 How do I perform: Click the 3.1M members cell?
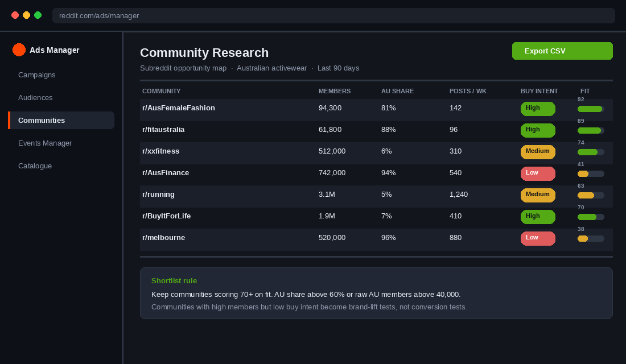[x=327, y=195]
